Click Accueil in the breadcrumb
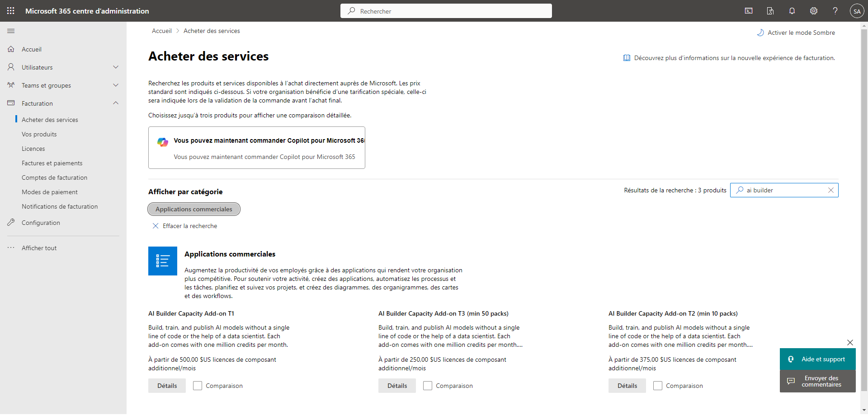Image resolution: width=868 pixels, height=415 pixels. pos(162,31)
